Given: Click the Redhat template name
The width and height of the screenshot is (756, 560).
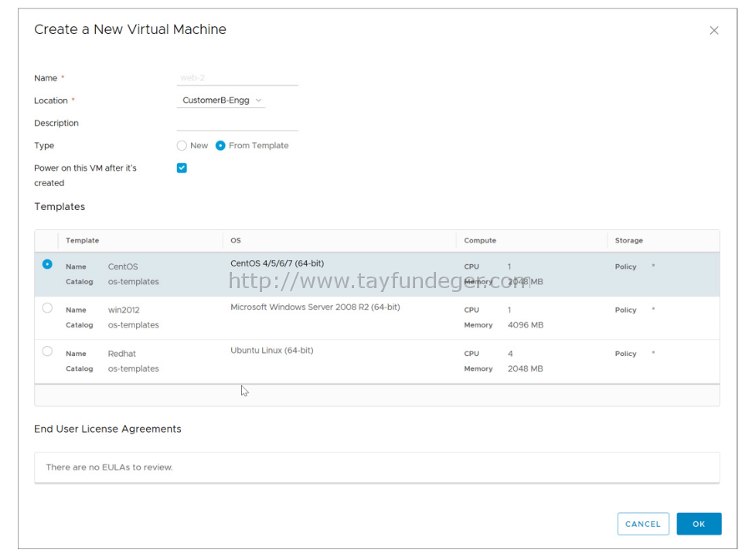Looking at the screenshot, I should (x=122, y=353).
